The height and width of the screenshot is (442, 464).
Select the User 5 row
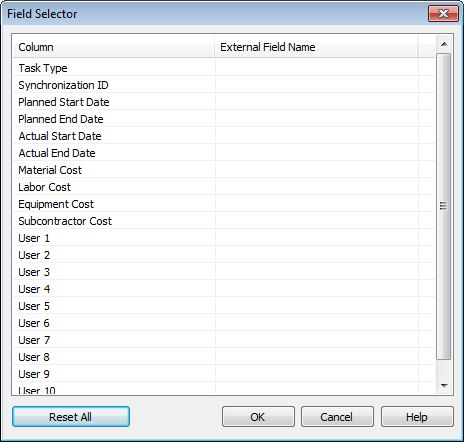point(224,306)
